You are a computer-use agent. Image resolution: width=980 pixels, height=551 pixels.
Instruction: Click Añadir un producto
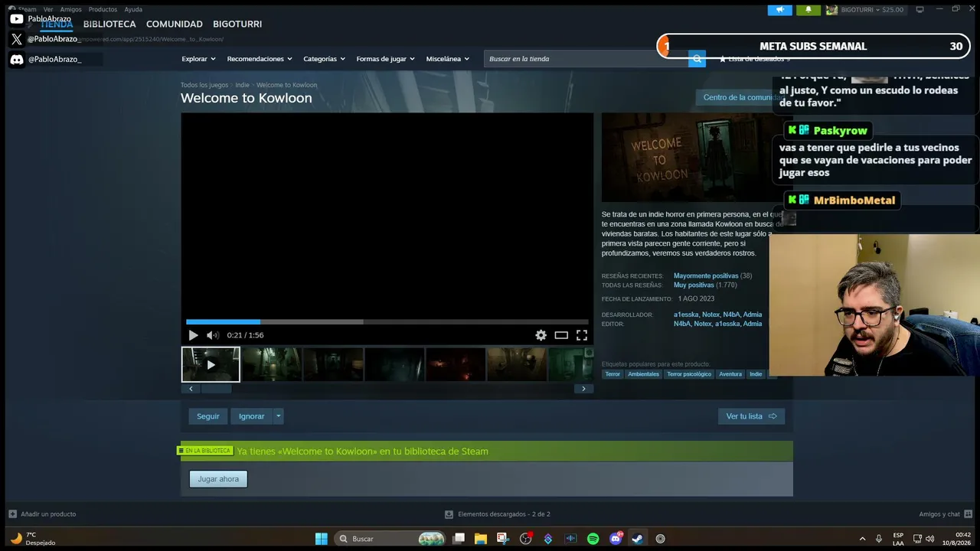42,514
